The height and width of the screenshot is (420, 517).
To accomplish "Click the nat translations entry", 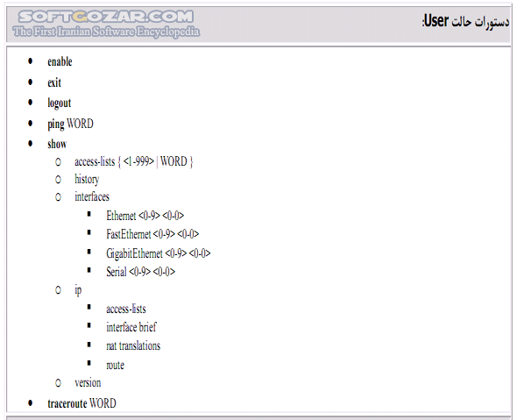I will (133, 345).
